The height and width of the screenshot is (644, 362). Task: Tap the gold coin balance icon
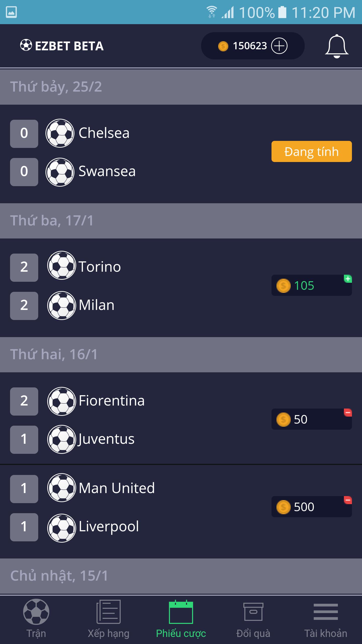click(x=223, y=46)
